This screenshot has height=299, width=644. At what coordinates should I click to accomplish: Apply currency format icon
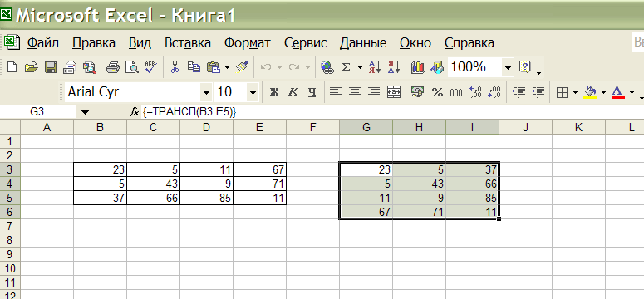418,92
